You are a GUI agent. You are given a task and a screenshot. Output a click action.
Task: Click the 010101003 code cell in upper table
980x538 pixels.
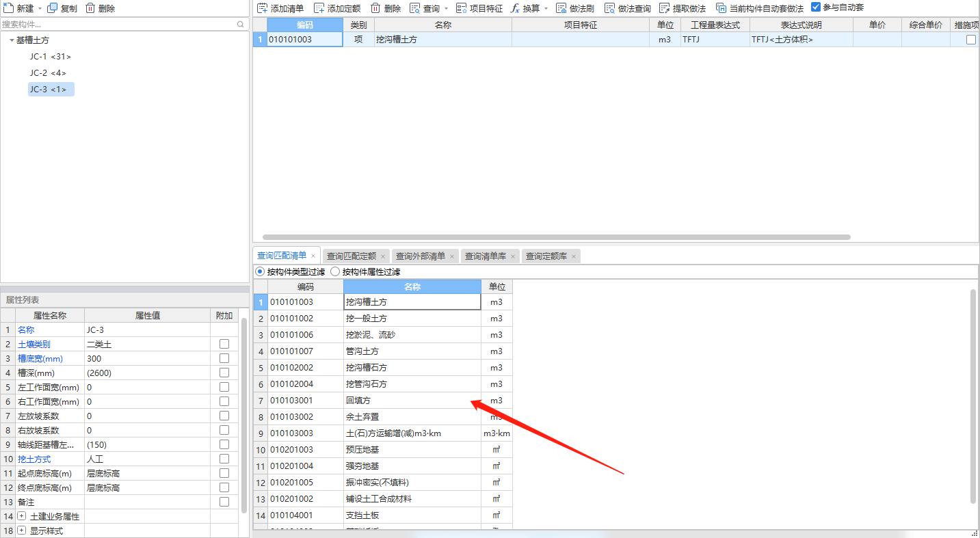[305, 40]
